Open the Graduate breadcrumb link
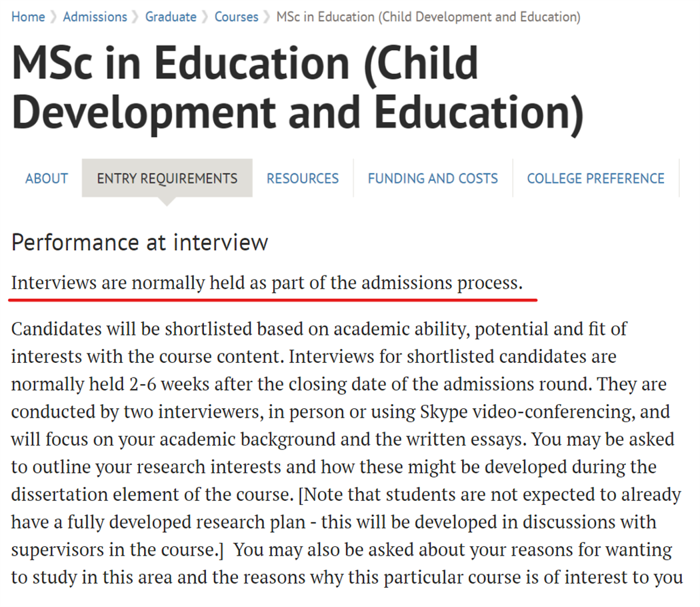 171,17
